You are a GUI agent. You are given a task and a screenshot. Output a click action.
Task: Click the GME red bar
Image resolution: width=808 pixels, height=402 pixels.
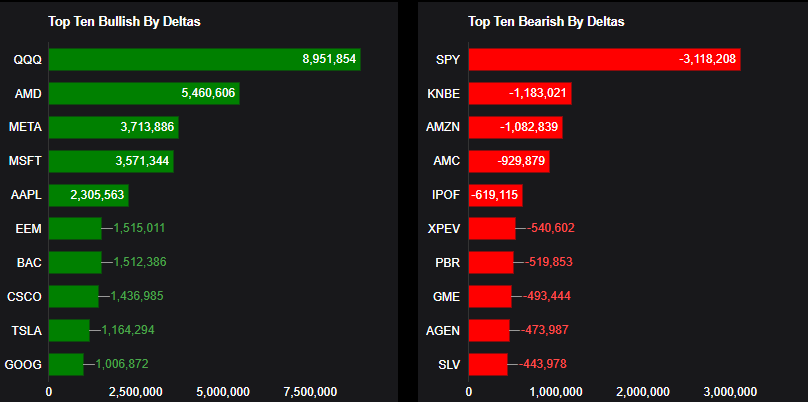[x=490, y=296]
